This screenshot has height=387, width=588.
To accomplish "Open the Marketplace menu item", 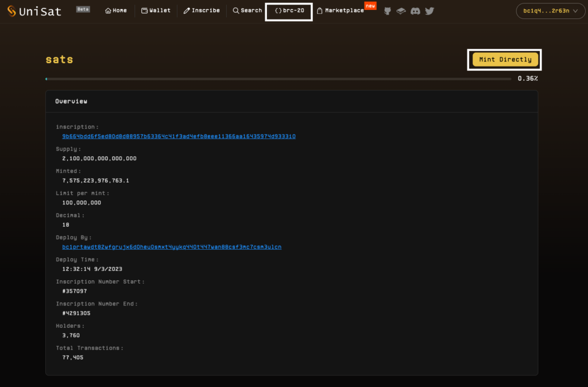I will (x=344, y=11).
